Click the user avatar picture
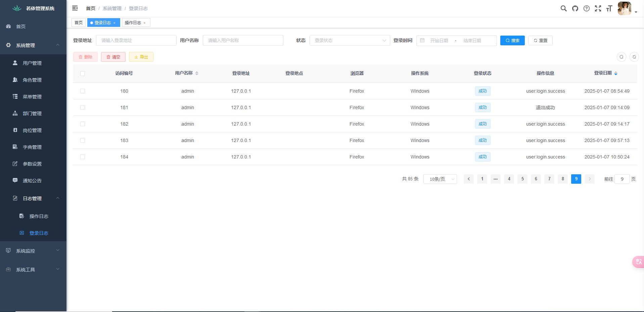644x312 pixels. pos(625,8)
